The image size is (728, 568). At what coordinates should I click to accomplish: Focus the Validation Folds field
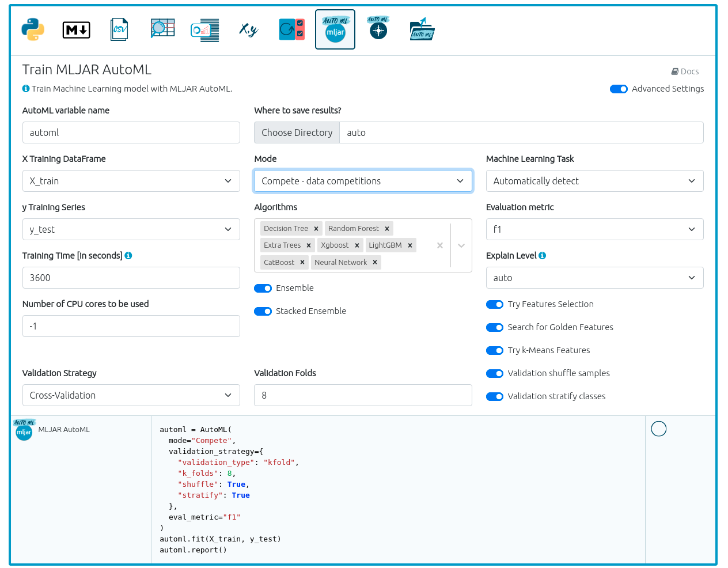pyautogui.click(x=363, y=395)
